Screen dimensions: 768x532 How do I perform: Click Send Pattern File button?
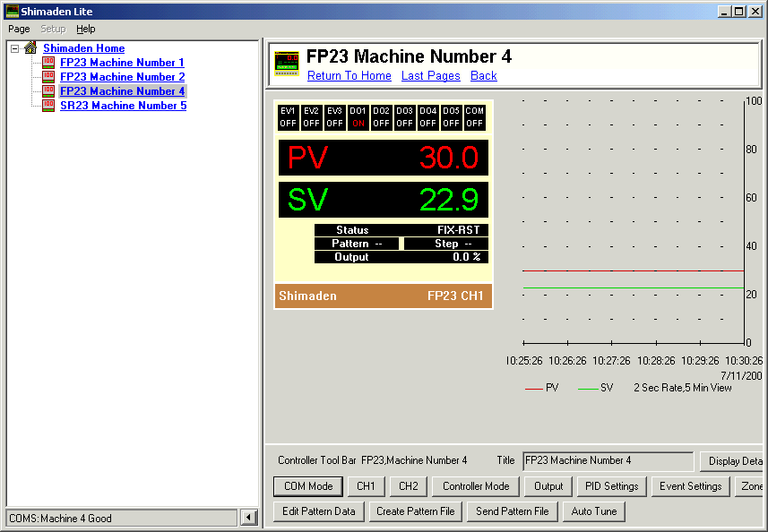pyautogui.click(x=513, y=511)
